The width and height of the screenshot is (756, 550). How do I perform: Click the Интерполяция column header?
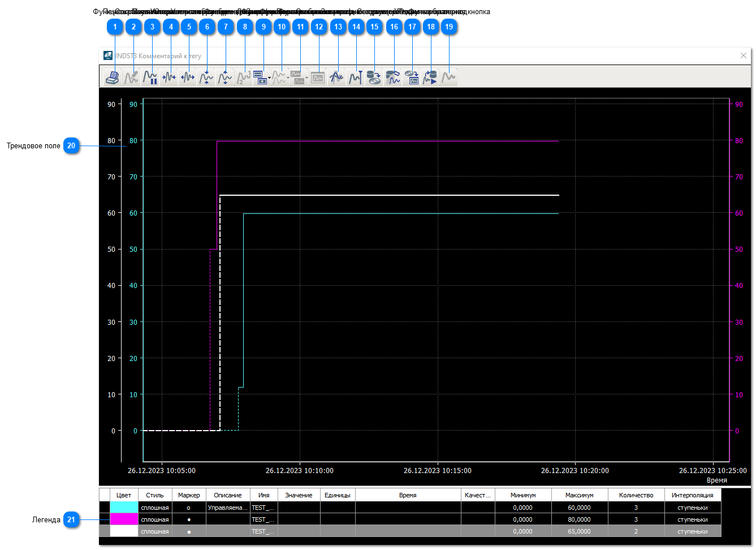[x=693, y=495]
